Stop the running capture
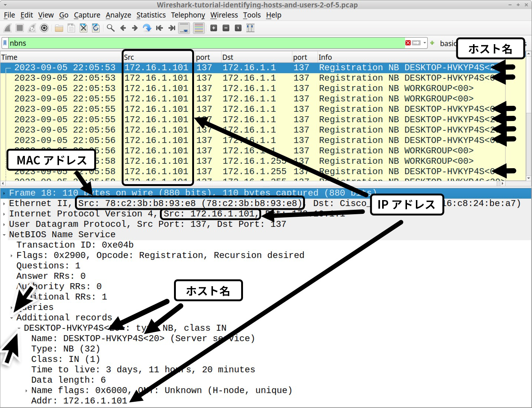532x408 pixels. [19, 28]
